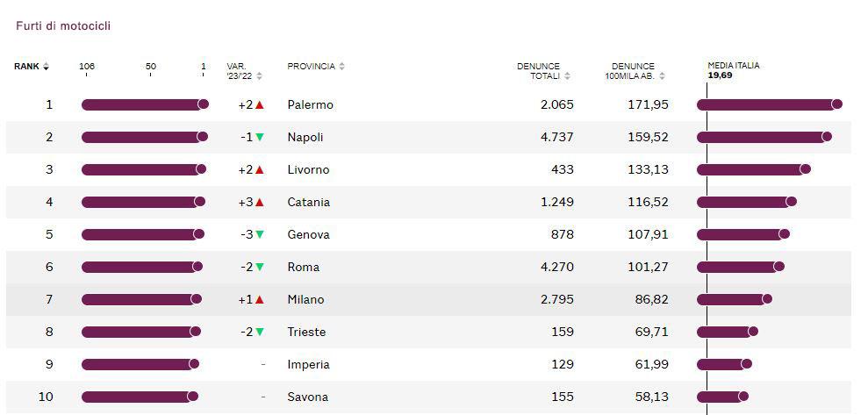Sort by the RANK column arrows
The height and width of the screenshot is (415, 868).
click(x=46, y=67)
